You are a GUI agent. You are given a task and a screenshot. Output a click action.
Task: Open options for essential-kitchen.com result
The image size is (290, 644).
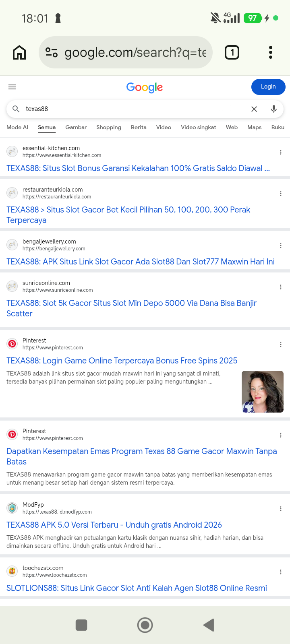pyautogui.click(x=281, y=152)
